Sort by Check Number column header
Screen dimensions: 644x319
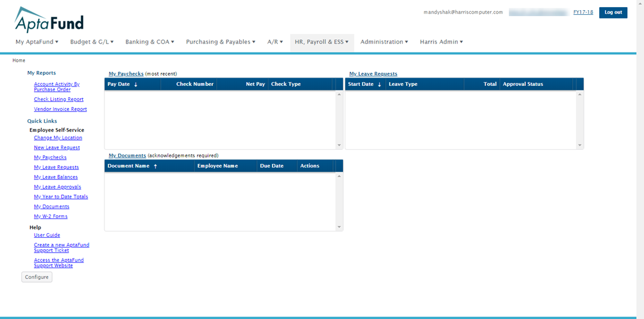coord(189,84)
